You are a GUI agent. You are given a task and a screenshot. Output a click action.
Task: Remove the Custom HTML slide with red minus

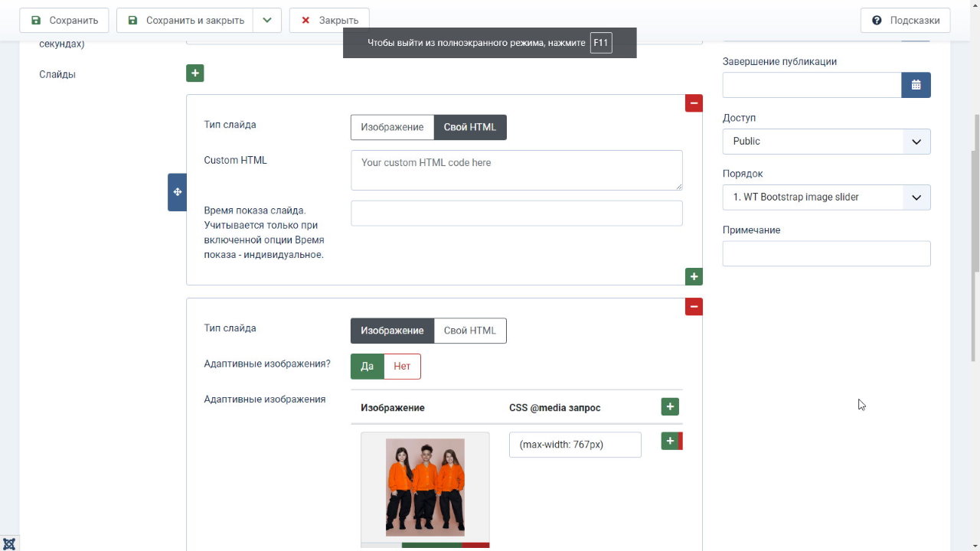point(694,103)
